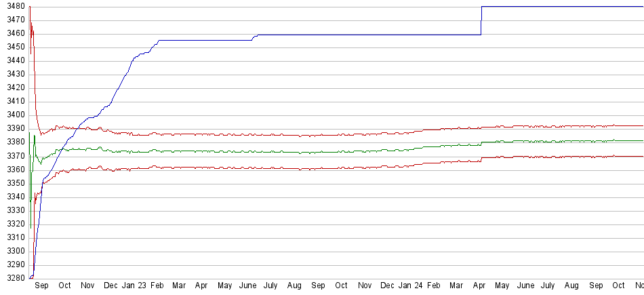The width and height of the screenshot is (644, 295).
Task: Select the rightmost "Aug" x-axis label
Action: [x=571, y=286]
